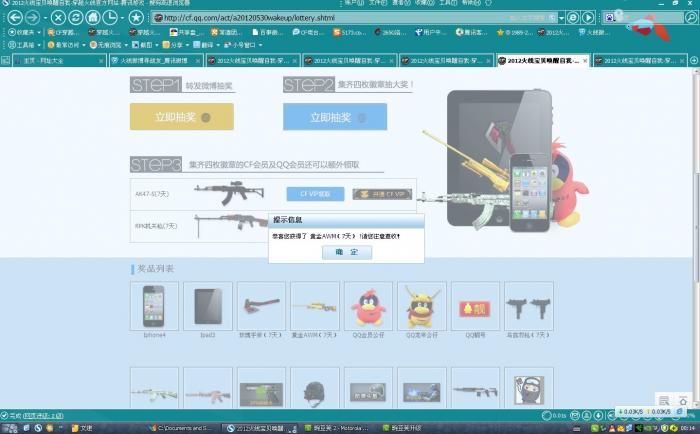Click the page vertical scrollbar thumb
Screen dimensions: 700x434
tap(696, 225)
